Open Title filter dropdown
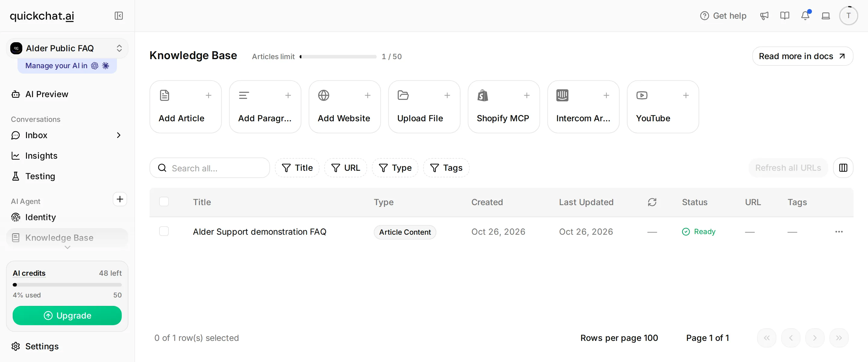868x362 pixels. (297, 168)
